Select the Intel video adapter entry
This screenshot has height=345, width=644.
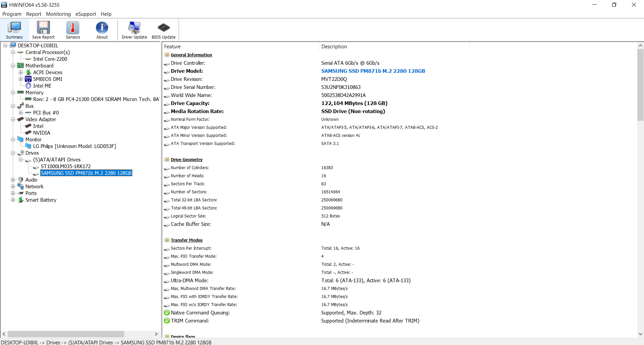pyautogui.click(x=38, y=126)
